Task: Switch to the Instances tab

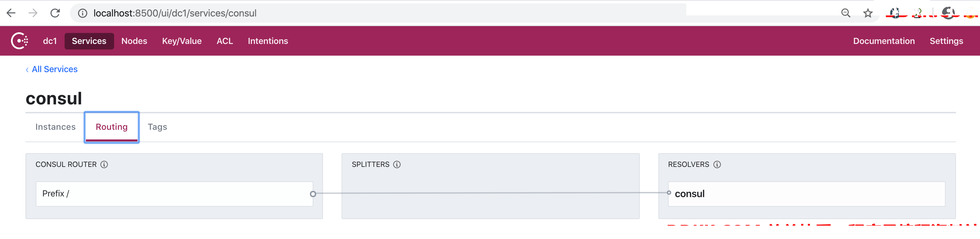Action: point(56,127)
